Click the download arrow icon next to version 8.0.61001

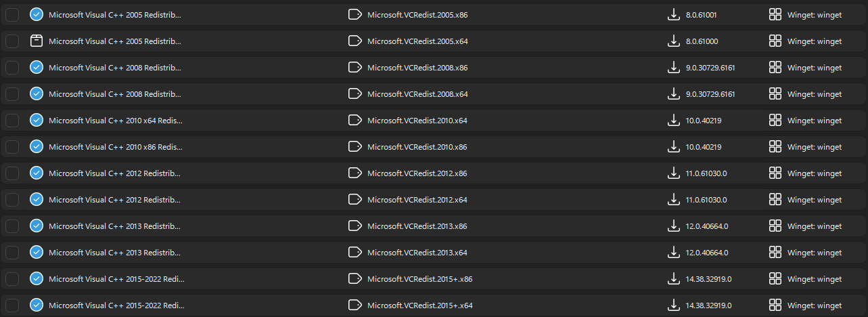(x=673, y=15)
